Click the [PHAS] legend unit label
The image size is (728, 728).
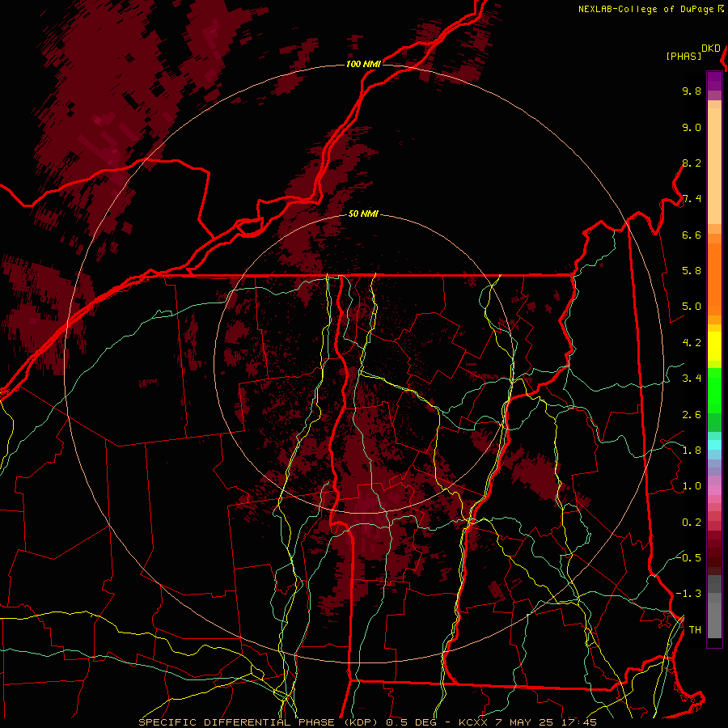click(684, 56)
